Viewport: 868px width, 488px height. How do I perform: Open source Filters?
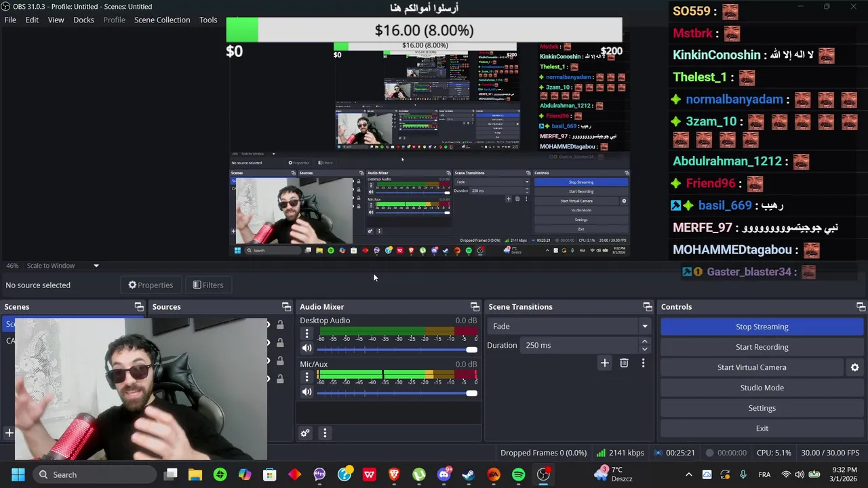208,285
